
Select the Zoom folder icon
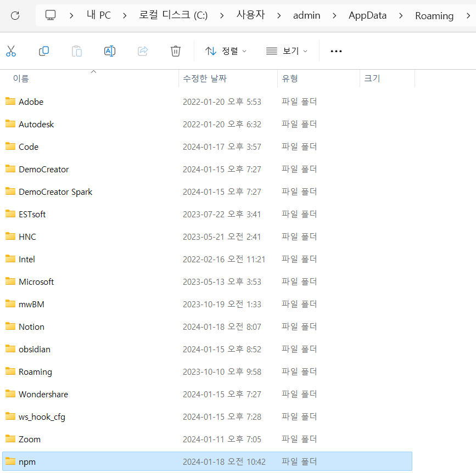(10, 439)
